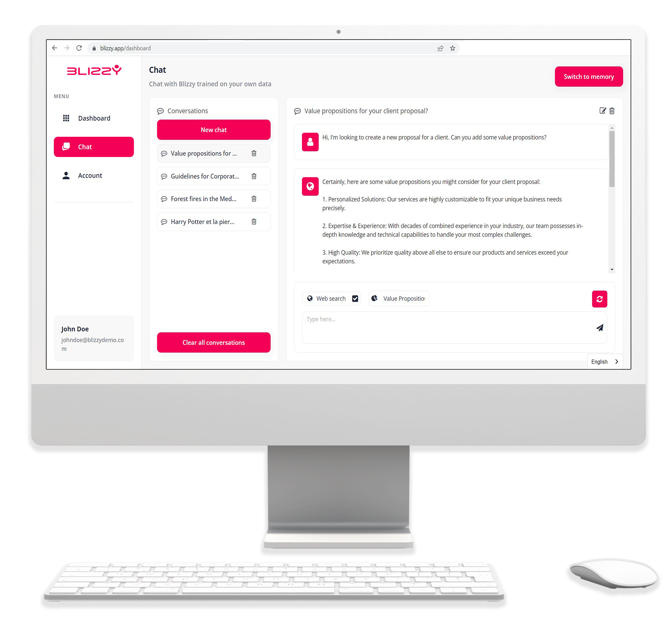Click the delete icon for 'Forest fires in the Med...'

pos(254,199)
